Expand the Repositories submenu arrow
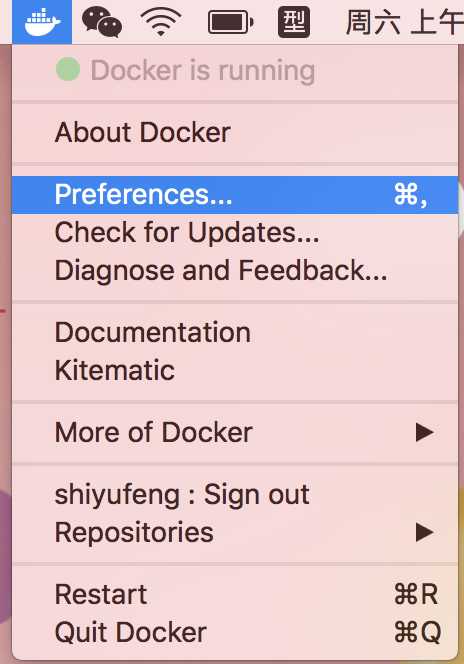The image size is (464, 664). (x=425, y=532)
